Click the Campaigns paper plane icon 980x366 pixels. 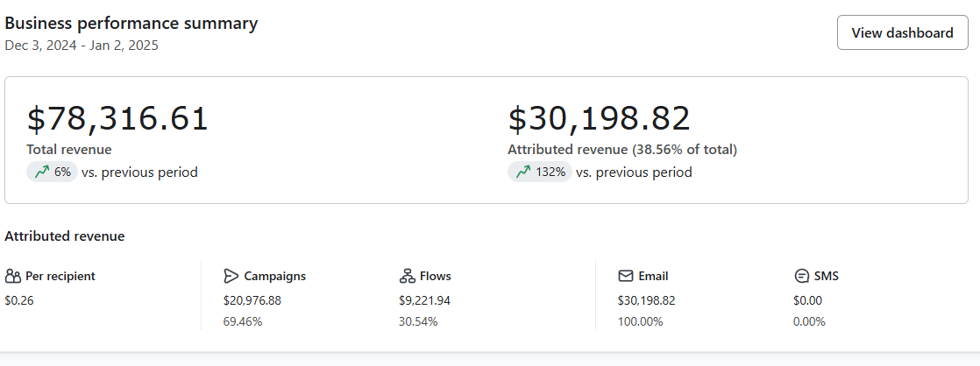(x=231, y=276)
